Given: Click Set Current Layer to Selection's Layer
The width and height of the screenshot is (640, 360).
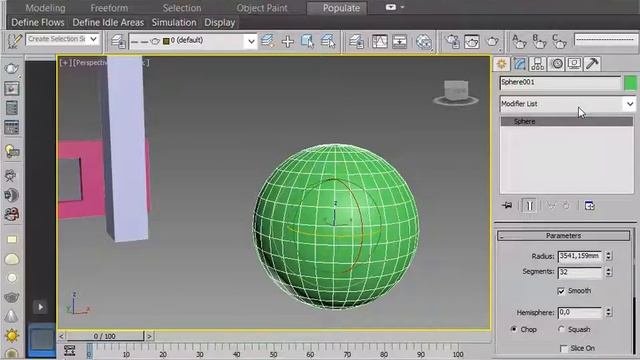Looking at the screenshot, I should coord(328,41).
